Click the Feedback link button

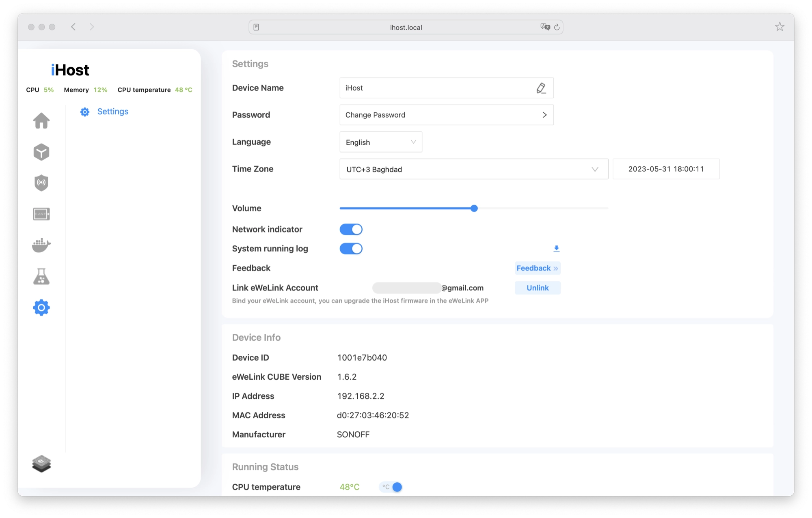(x=538, y=268)
